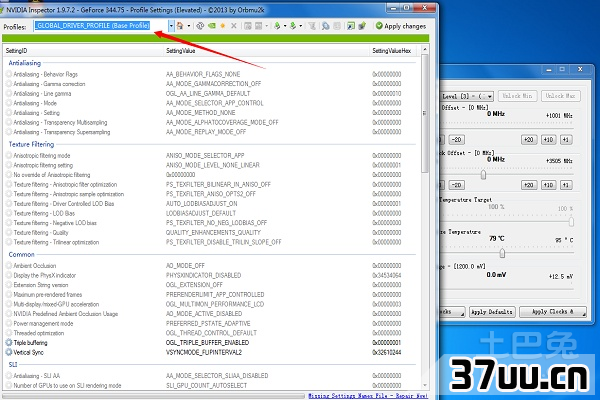Click Apply changes button

(401, 26)
